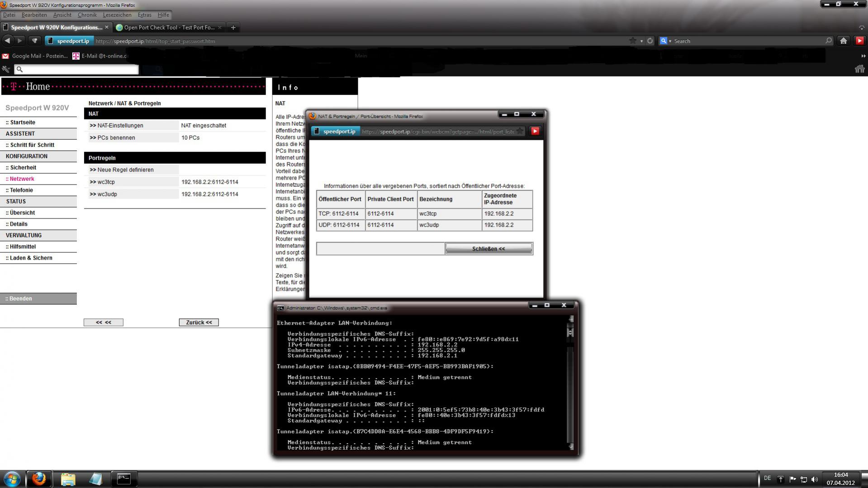Switch to Open Port Check Tool tab
The image size is (868, 488).
[x=169, y=28]
